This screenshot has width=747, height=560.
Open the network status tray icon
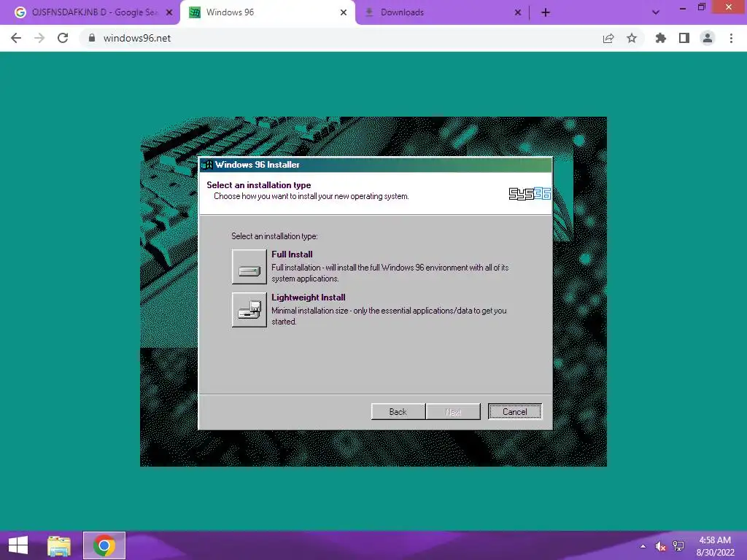pos(678,546)
